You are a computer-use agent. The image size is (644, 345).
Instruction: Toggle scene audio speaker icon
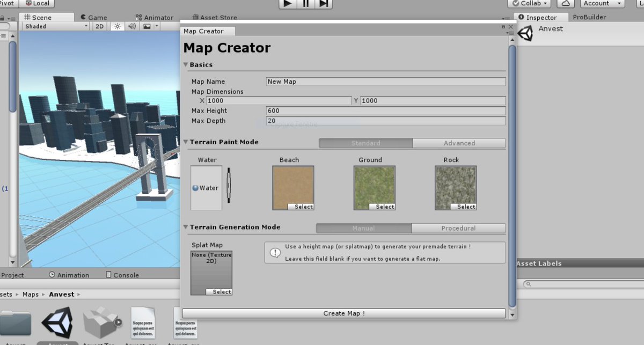[x=132, y=26]
